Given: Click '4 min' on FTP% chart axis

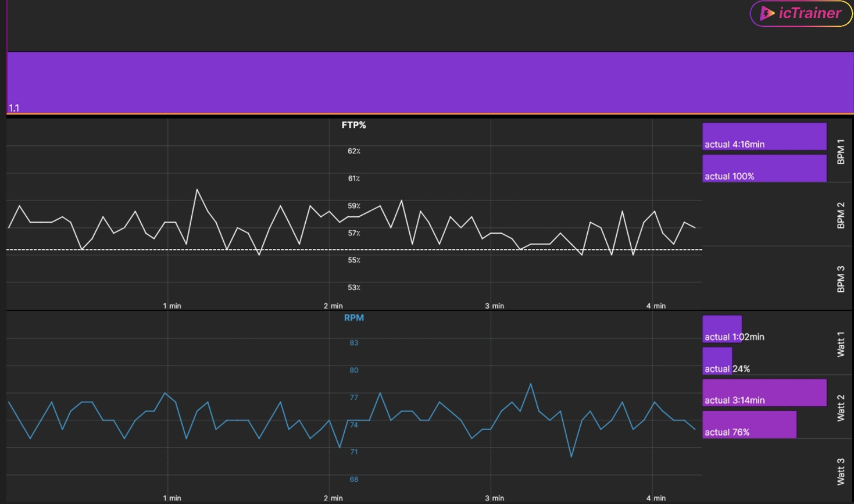Looking at the screenshot, I should tap(656, 306).
